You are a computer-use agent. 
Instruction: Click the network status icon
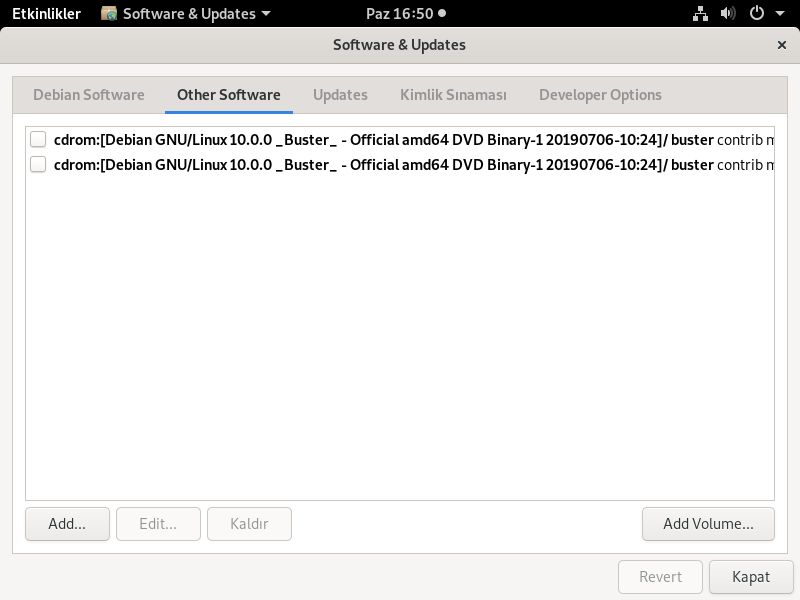(x=701, y=14)
